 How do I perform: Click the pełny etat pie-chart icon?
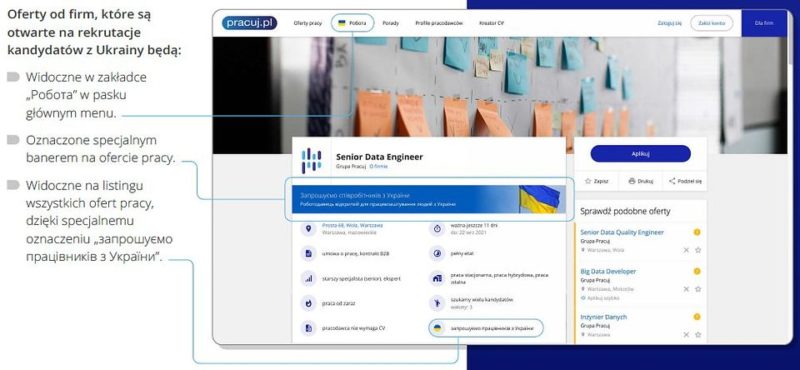(437, 254)
